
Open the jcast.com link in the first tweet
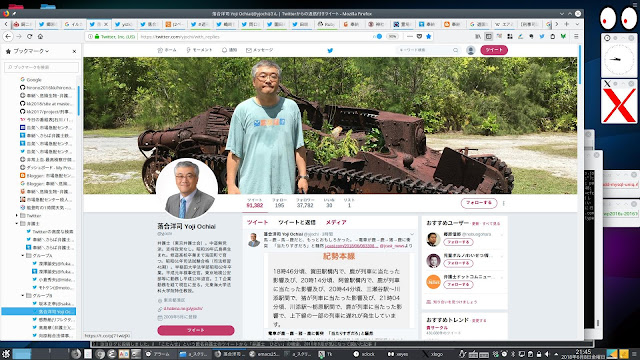click(x=351, y=246)
